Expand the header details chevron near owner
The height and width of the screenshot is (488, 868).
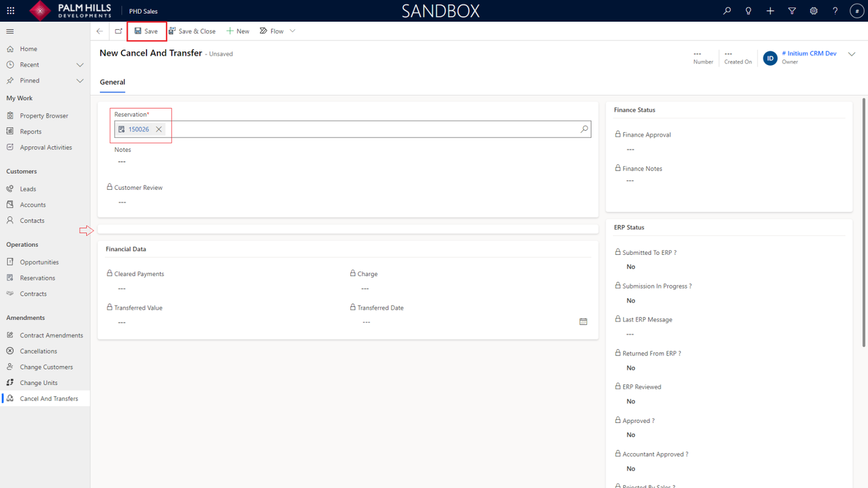[852, 54]
